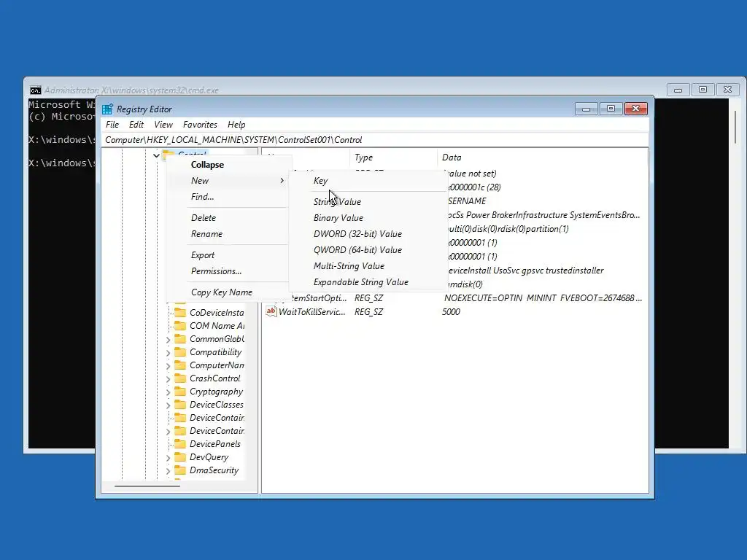Click the CommonGlobl folder icon

click(x=180, y=338)
